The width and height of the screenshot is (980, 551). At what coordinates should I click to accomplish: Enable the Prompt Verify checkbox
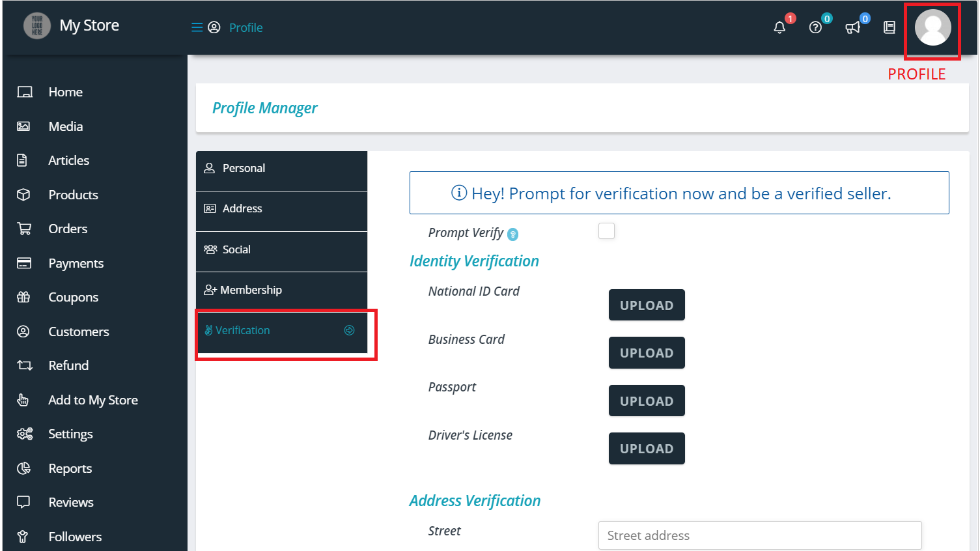click(x=606, y=231)
